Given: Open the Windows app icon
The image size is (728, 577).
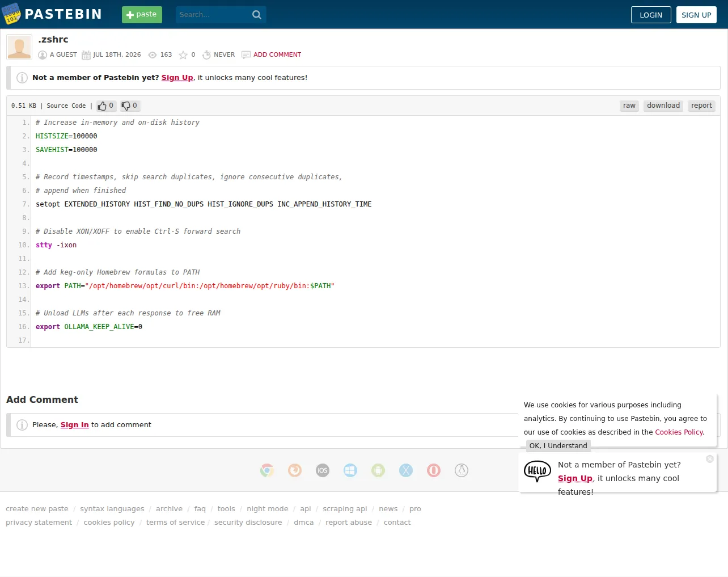Looking at the screenshot, I should 350,470.
